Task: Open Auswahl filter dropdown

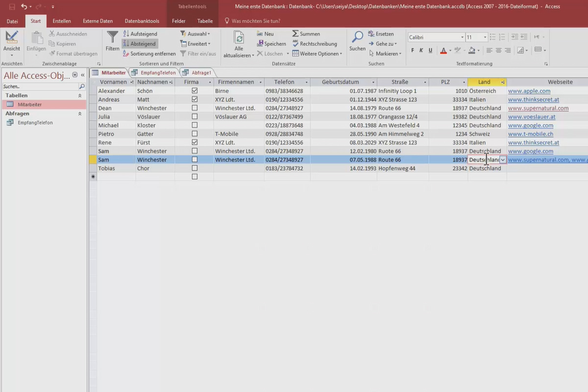Action: (x=195, y=34)
